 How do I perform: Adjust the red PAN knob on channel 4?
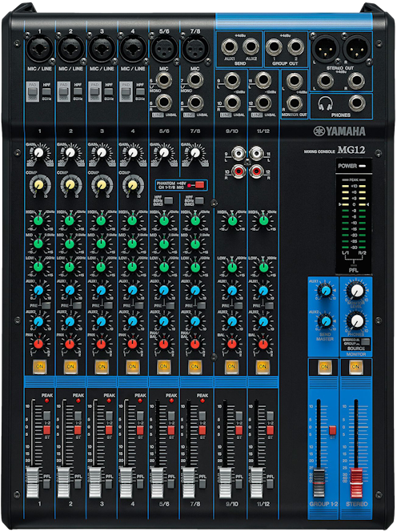point(132,345)
